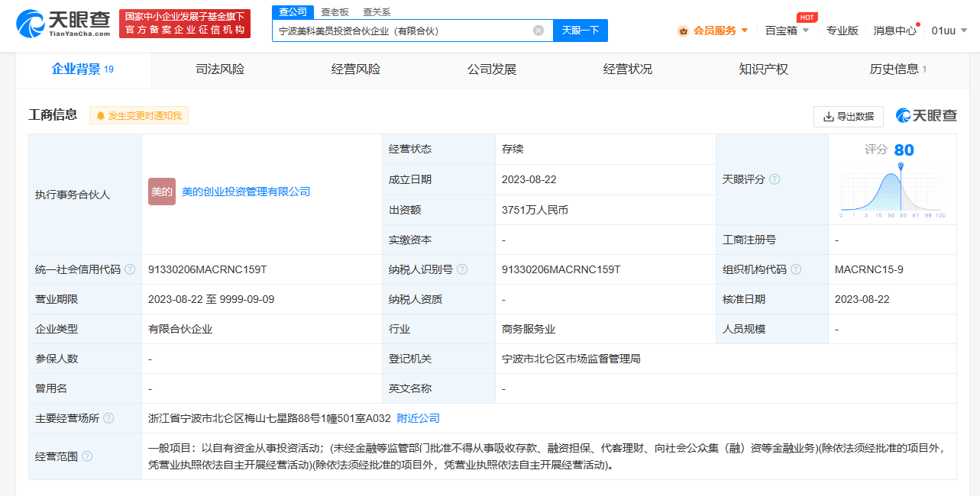Select the 查老板 search tab
Image resolution: width=980 pixels, height=496 pixels.
click(x=335, y=11)
